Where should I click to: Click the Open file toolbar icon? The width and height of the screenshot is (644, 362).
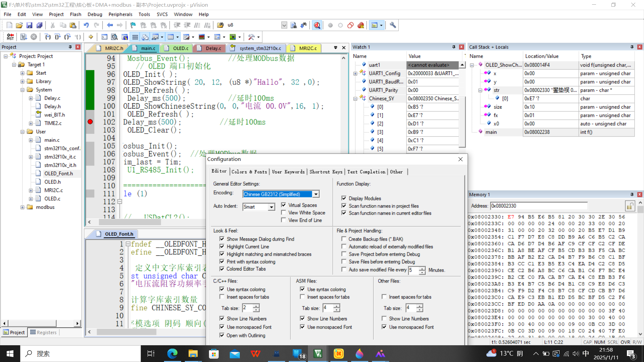click(19, 25)
